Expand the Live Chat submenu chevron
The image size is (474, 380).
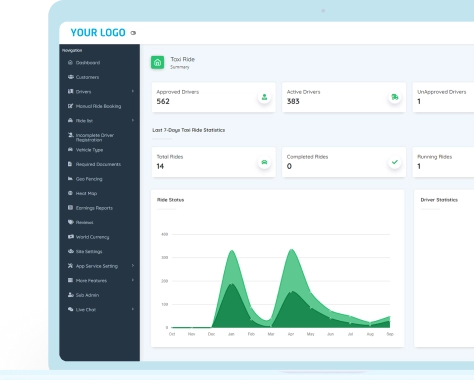point(133,309)
